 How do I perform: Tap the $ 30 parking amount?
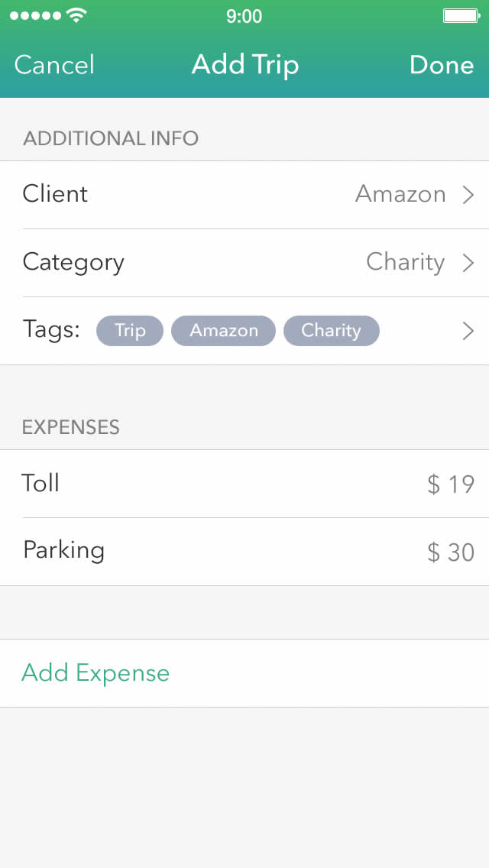(x=451, y=552)
